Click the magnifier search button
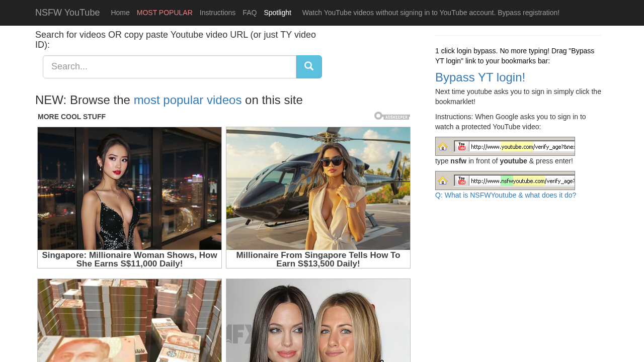The image size is (644, 362). pos(309,67)
